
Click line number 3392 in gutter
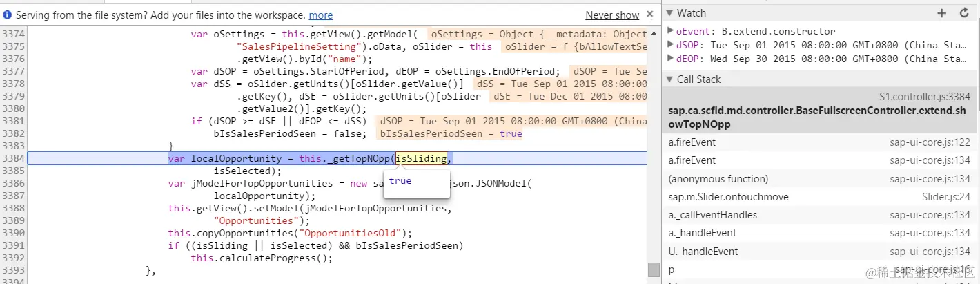click(13, 258)
